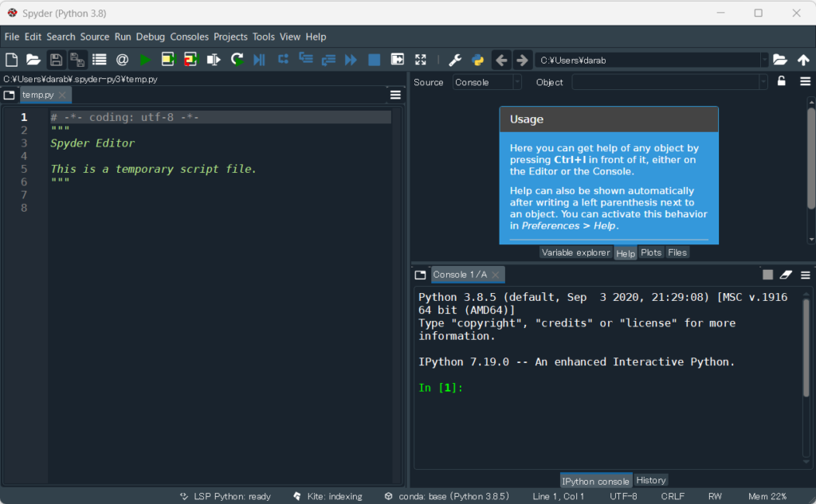Run the file with the green play icon
816x504 pixels.
pos(145,60)
